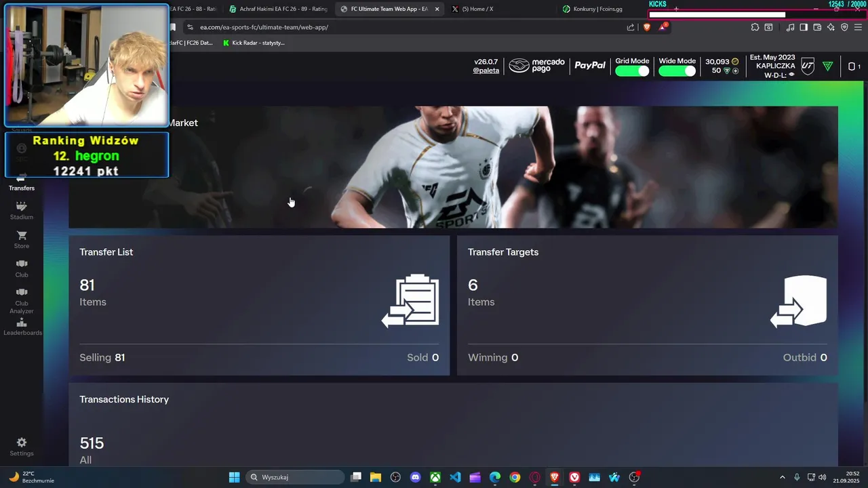Toggle the Wide Mode switch

coord(677,70)
